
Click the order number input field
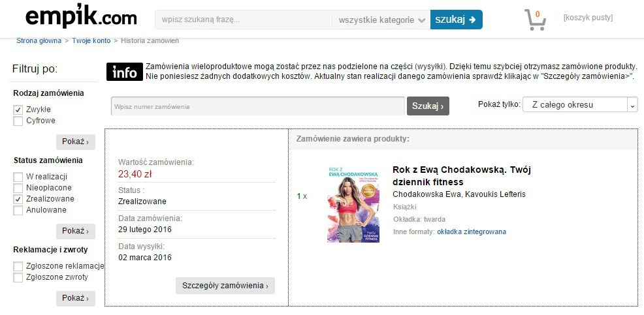click(x=258, y=106)
